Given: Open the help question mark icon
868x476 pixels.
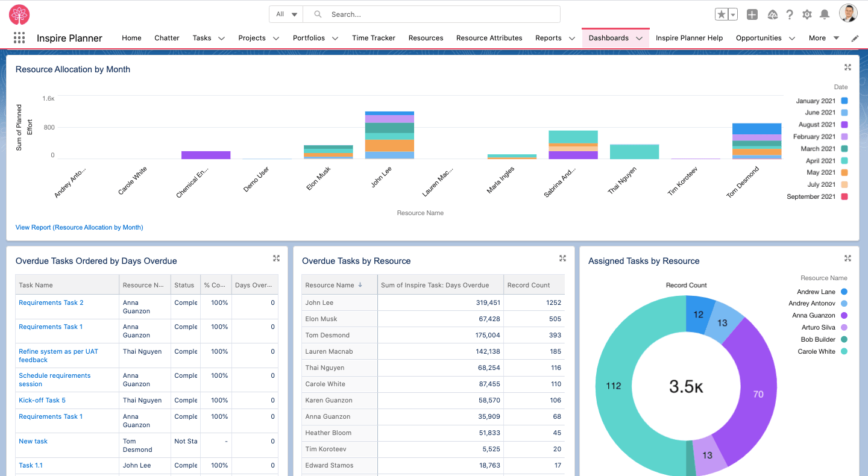Looking at the screenshot, I should [x=790, y=14].
